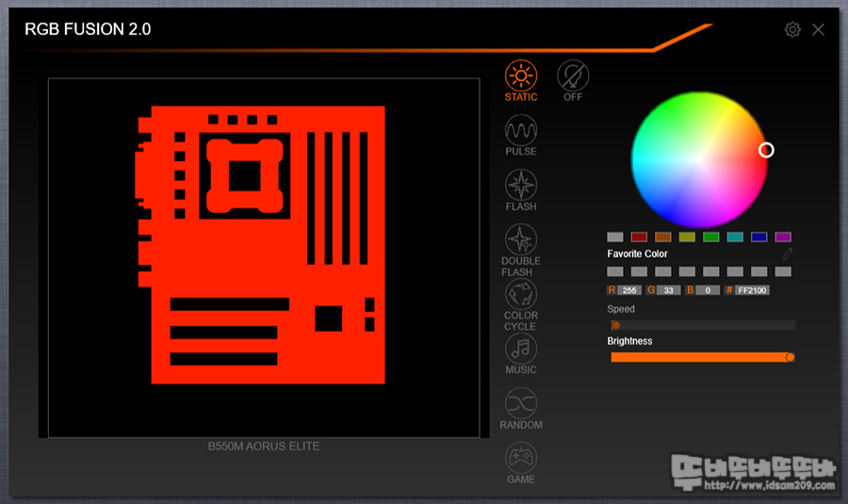The height and width of the screenshot is (504, 848).
Task: Close the RGB Fusion window
Action: (818, 30)
